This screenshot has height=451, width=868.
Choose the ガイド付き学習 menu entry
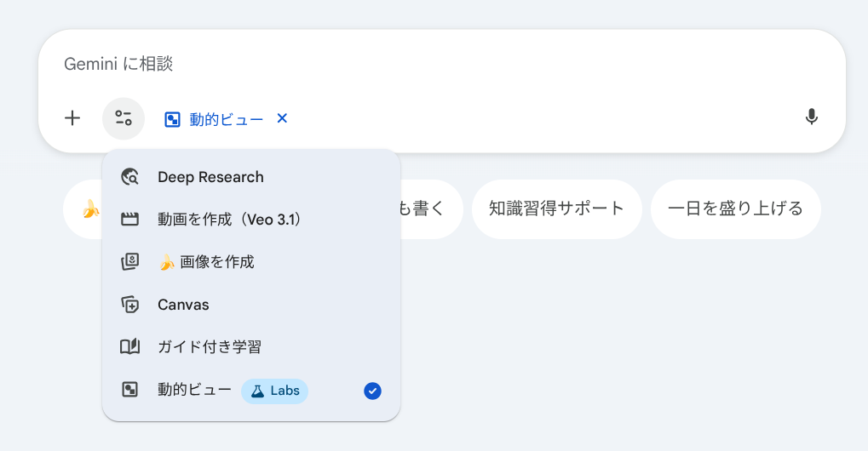[210, 347]
